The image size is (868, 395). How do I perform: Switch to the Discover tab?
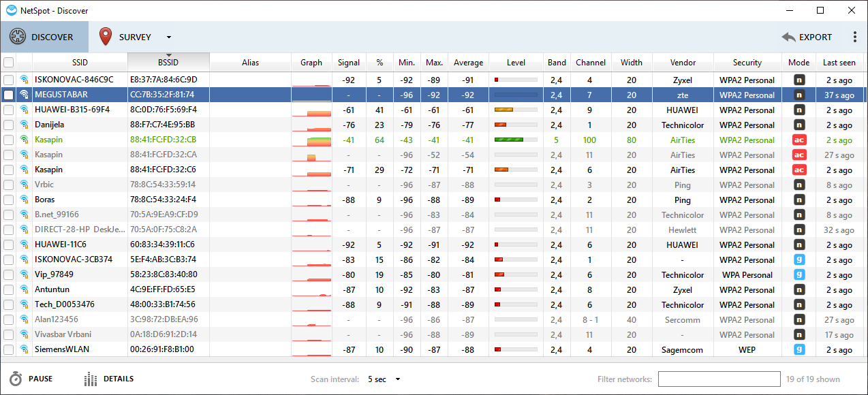tap(44, 37)
